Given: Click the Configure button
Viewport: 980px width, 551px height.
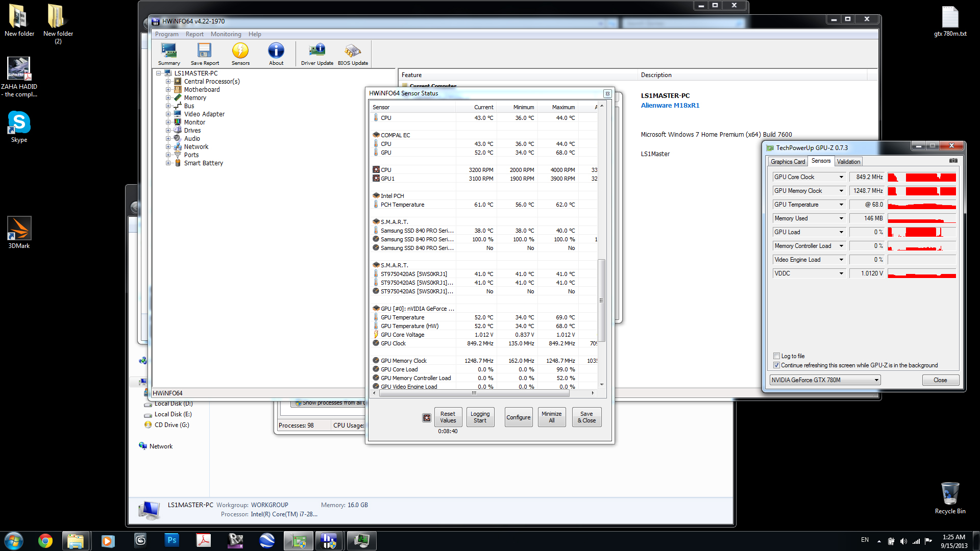Looking at the screenshot, I should click(x=519, y=417).
